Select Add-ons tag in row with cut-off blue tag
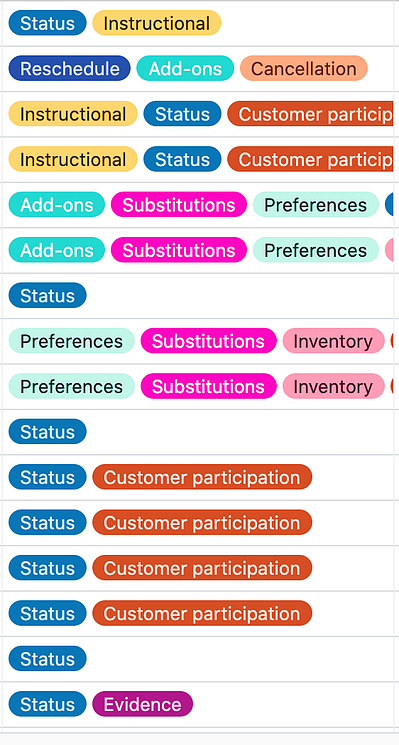Viewport: 399px width, 745px height. (57, 205)
